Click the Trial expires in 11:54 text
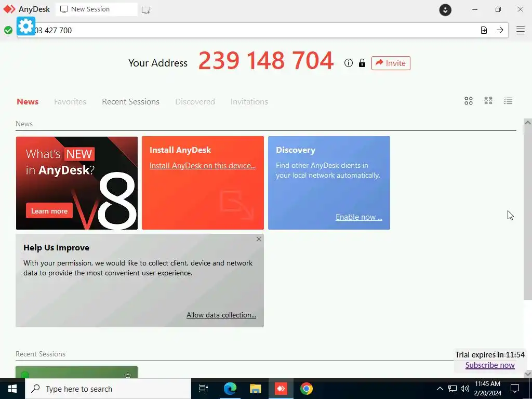532x399 pixels. click(x=490, y=354)
